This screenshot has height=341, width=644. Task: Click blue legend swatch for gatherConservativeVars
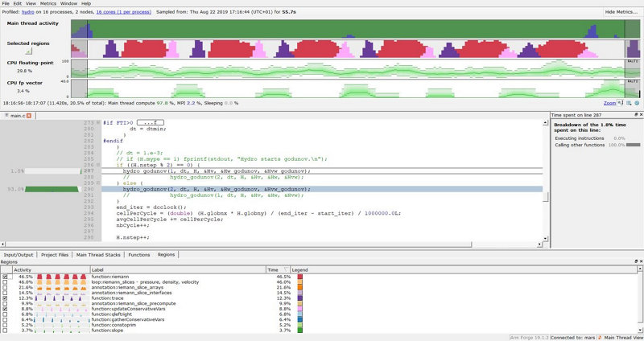(299, 319)
